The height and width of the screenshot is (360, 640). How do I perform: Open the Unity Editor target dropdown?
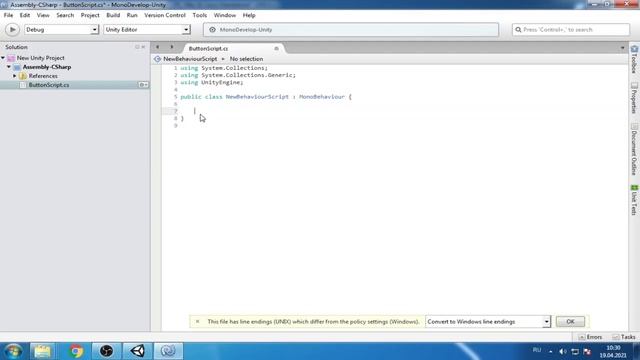(x=147, y=29)
